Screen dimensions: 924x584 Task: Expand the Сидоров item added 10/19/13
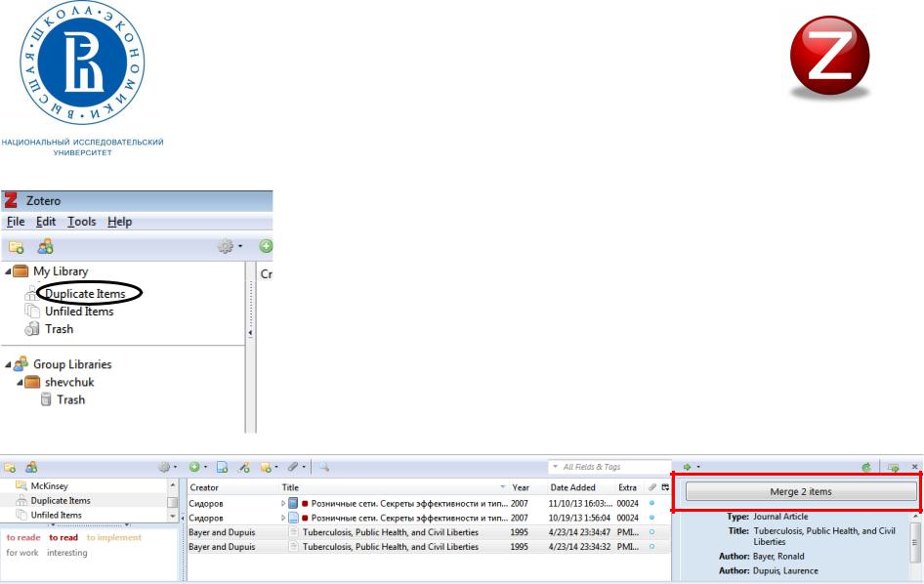[283, 518]
